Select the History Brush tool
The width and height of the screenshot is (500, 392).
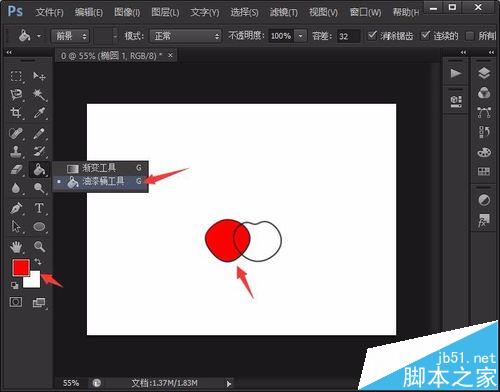[x=39, y=152]
